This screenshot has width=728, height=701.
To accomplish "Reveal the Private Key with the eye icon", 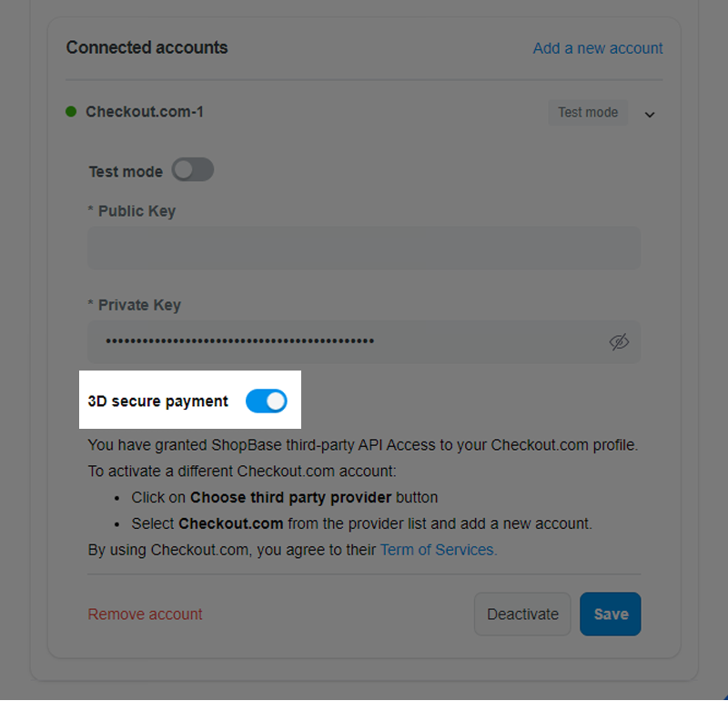I will 619,342.
